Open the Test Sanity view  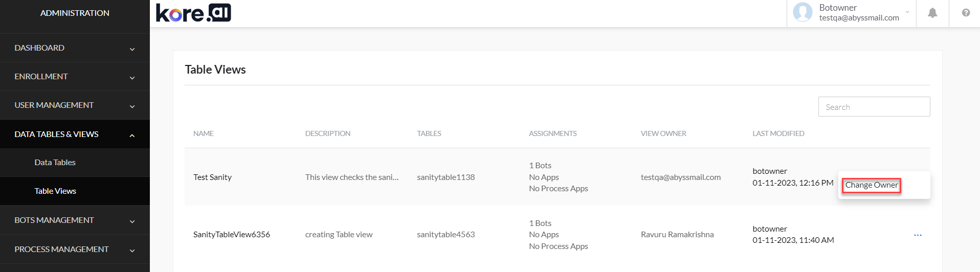212,177
